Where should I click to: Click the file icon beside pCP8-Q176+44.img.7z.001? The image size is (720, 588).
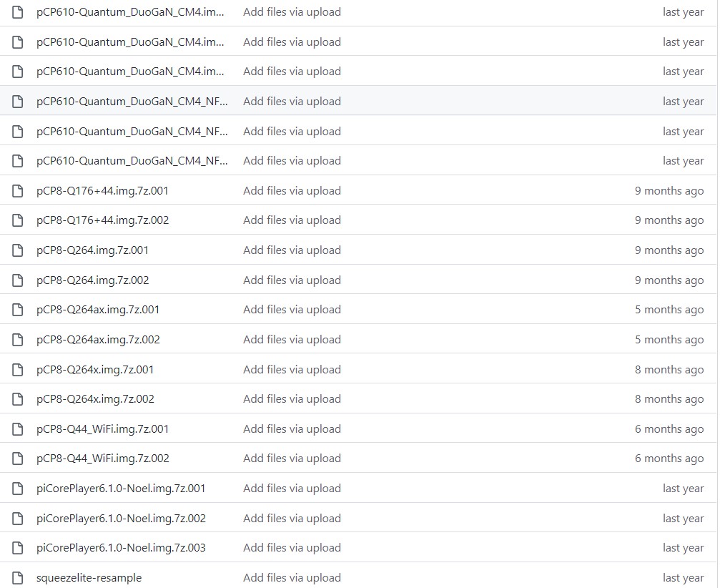coord(17,191)
